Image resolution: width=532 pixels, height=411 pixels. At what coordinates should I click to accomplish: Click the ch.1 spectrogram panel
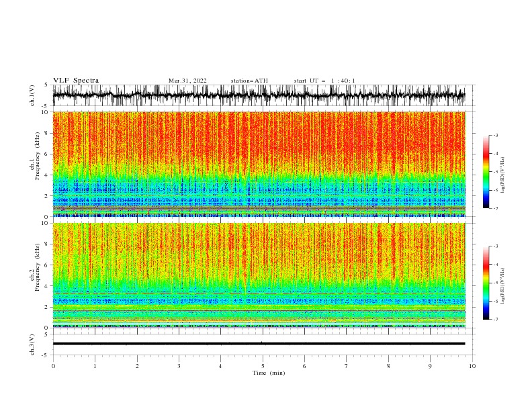click(x=259, y=164)
